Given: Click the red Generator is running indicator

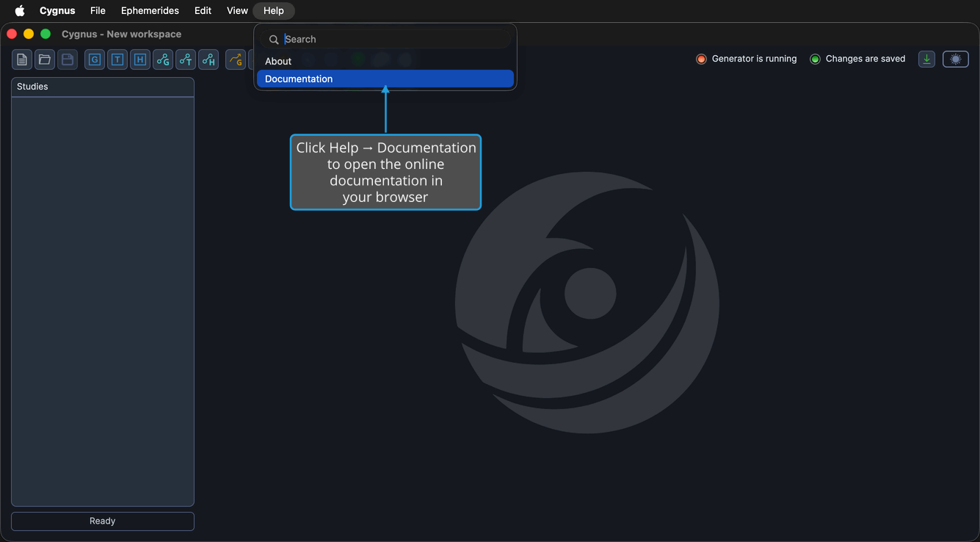Looking at the screenshot, I should click(x=701, y=59).
